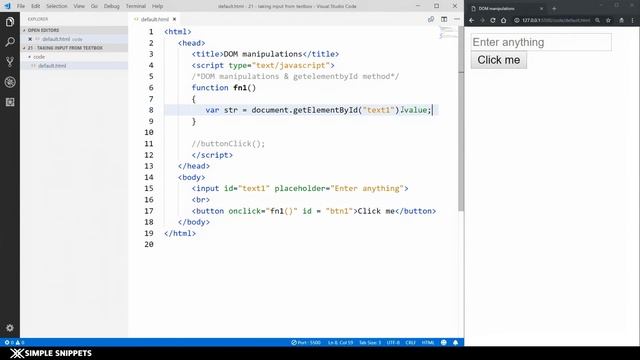Click the code minimap preview

click(x=448, y=33)
